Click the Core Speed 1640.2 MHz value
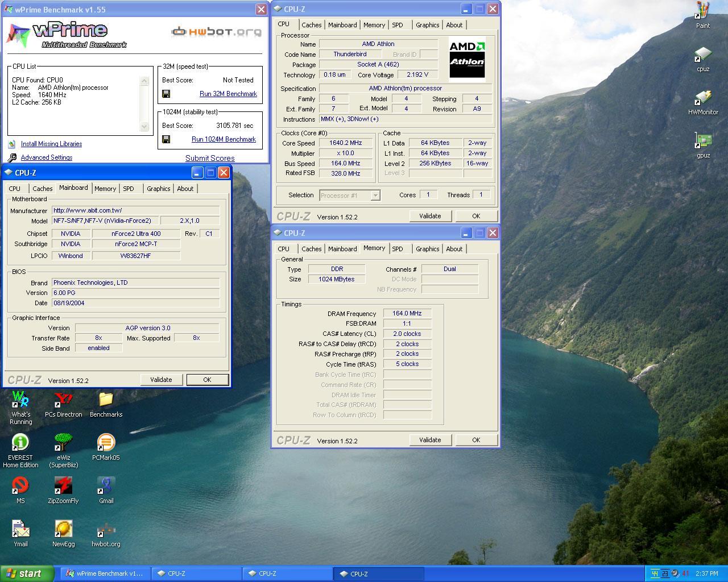 click(345, 143)
